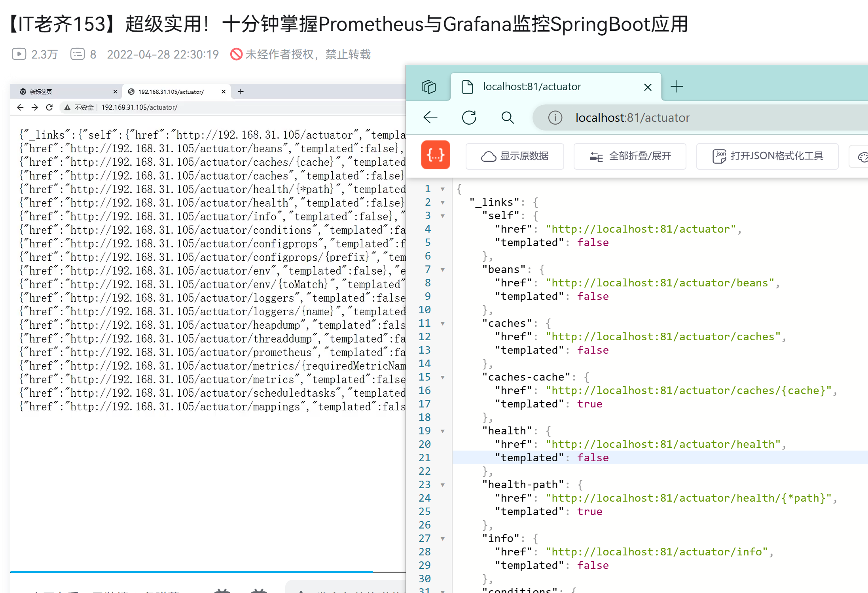Collapse the self node at line 3
868x593 pixels.
443,216
